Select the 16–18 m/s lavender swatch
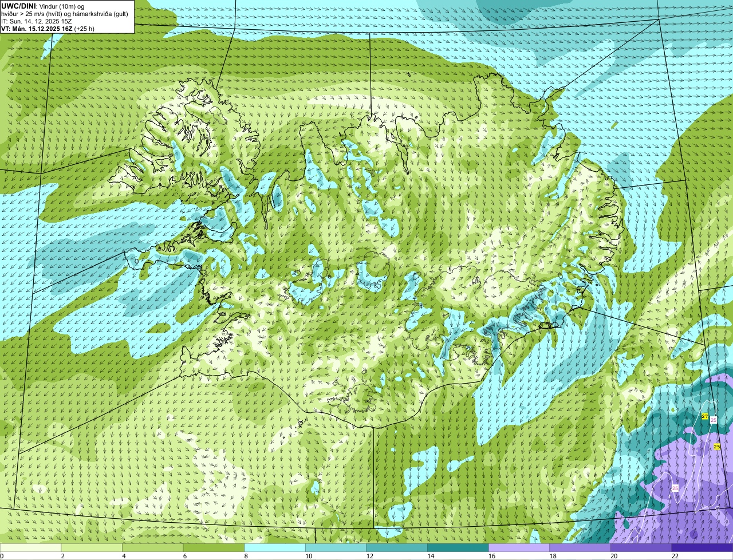Image resolution: width=733 pixels, height=560 pixels. [519, 547]
